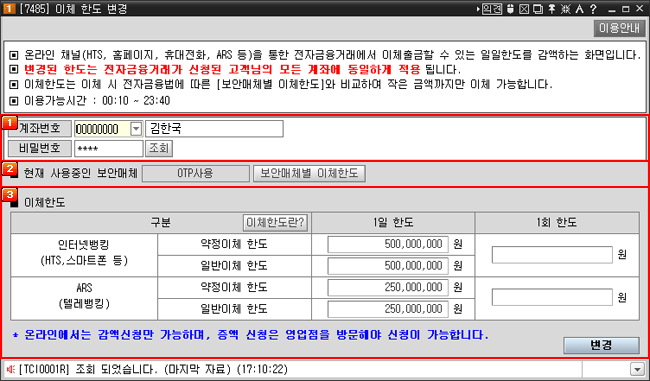This screenshot has height=381, width=650.
Task: Open the 이용안내 usage guide
Action: coord(619,28)
